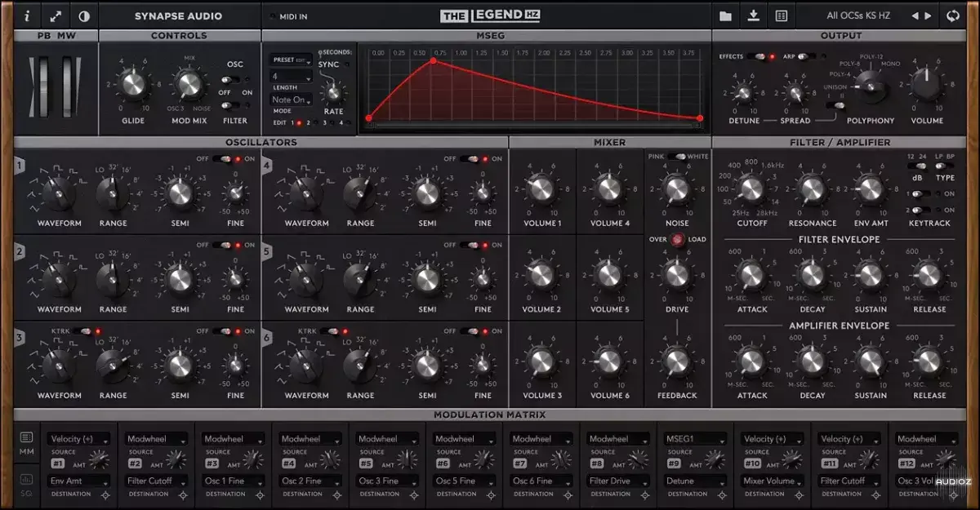Open the preset folder browser
The height and width of the screenshot is (510, 980).
tap(725, 16)
